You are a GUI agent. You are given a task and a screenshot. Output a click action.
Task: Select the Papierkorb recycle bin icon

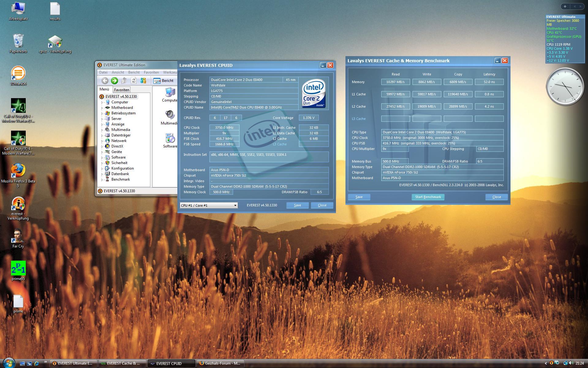(x=18, y=44)
